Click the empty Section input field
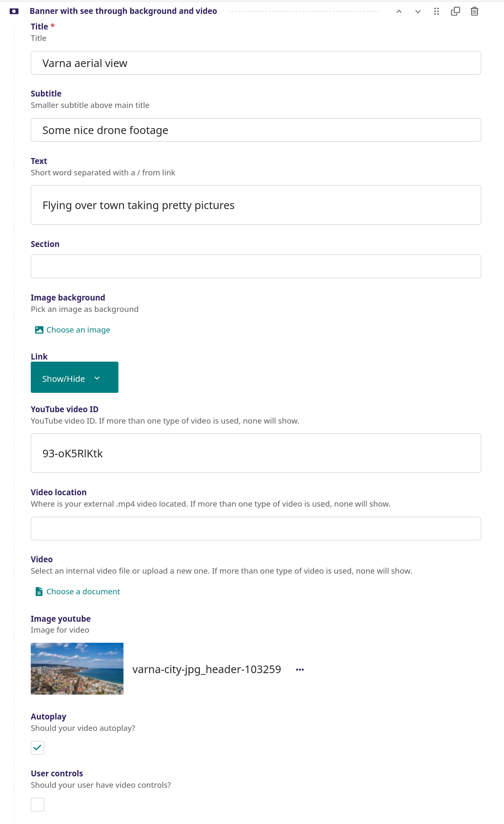504x824 pixels. [x=256, y=266]
